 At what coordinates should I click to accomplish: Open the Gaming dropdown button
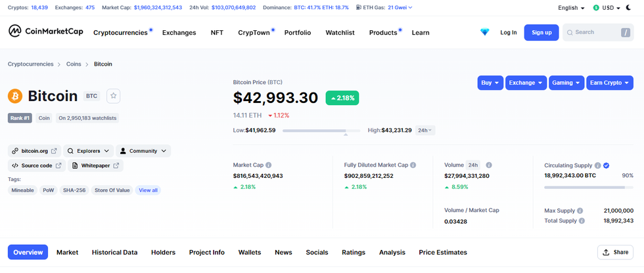coord(566,83)
